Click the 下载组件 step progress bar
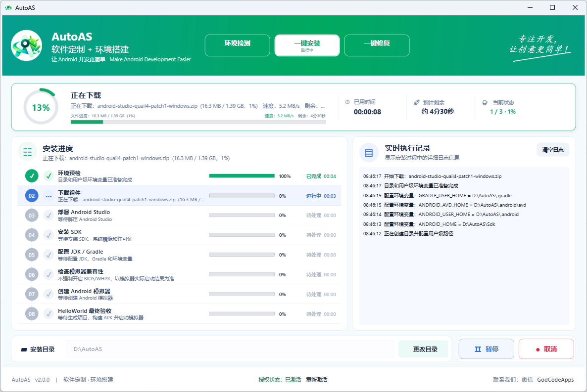Viewport: 587px width, 392px height. [242, 196]
